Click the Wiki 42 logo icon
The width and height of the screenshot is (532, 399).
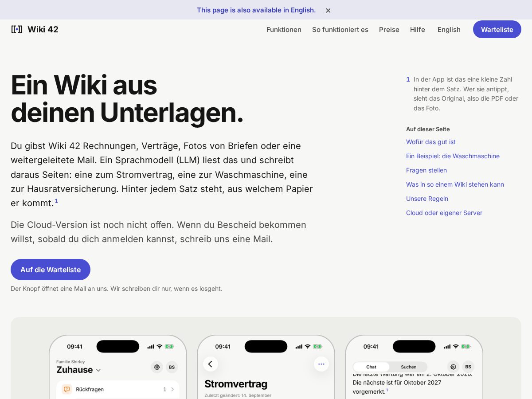[x=17, y=29]
